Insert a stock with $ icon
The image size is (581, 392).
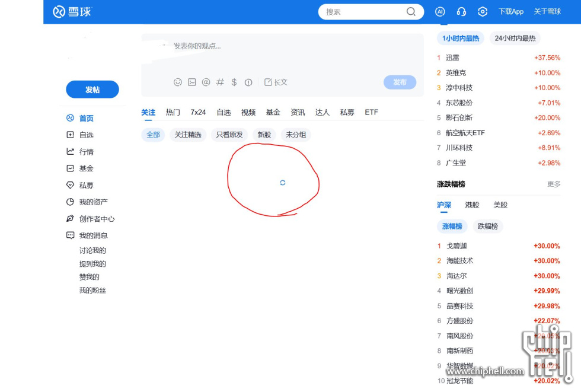click(234, 82)
